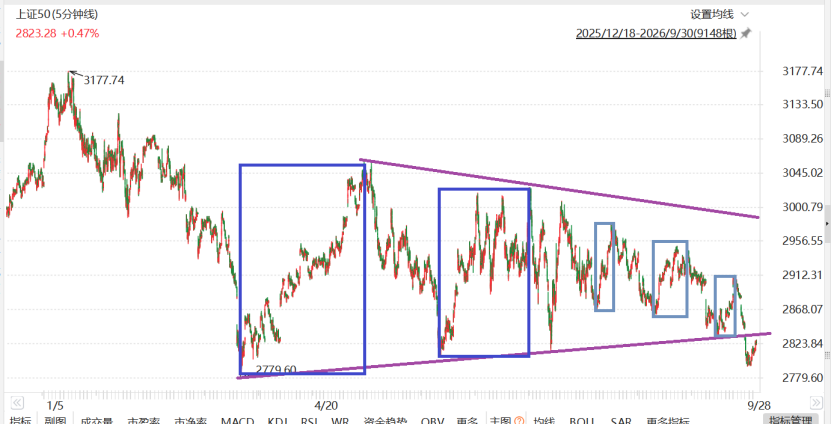This screenshot has width=831, height=424.
Task: Click the 9/28 date axis label
Action: click(x=758, y=405)
